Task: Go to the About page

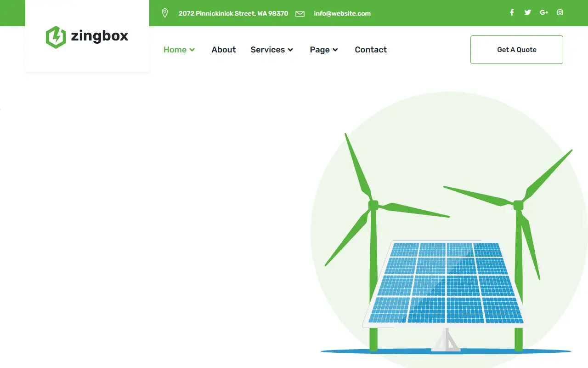Action: 224,50
